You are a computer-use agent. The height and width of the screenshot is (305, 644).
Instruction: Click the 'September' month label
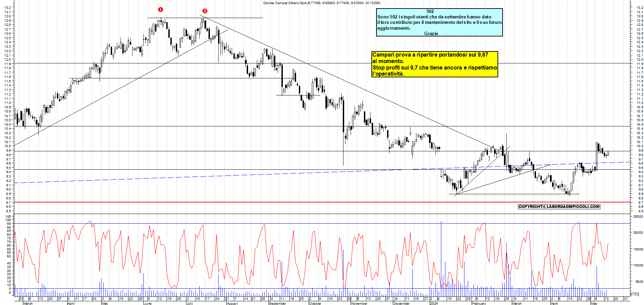[278, 303]
